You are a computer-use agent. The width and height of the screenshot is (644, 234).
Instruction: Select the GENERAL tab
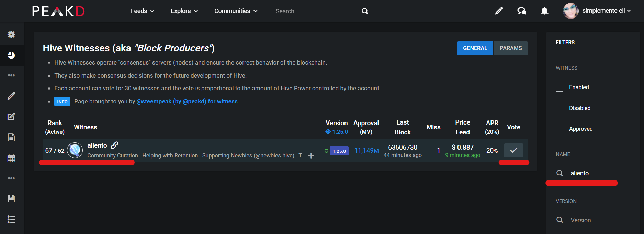pos(475,48)
